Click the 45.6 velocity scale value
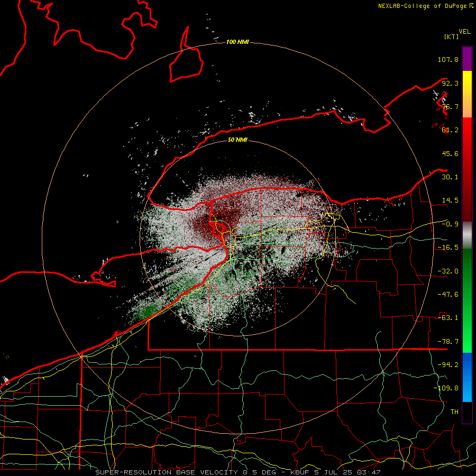This screenshot has width=476, height=476. 450,153
